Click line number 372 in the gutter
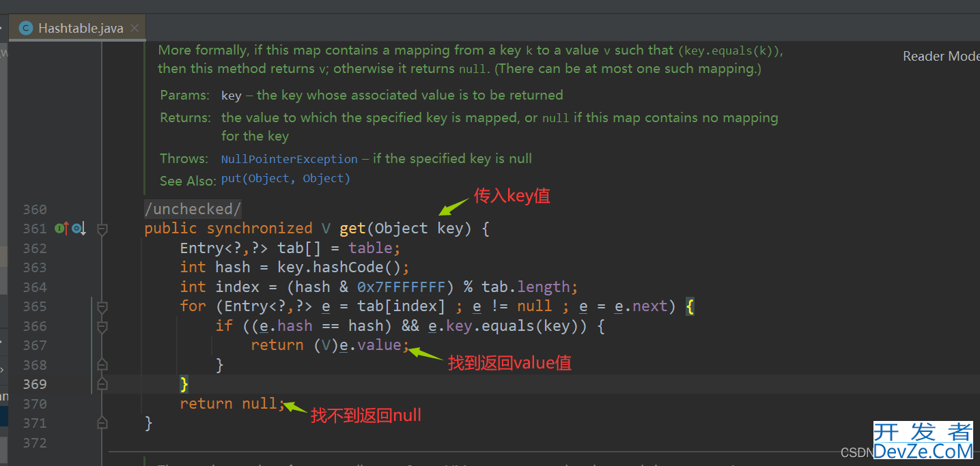 (35, 443)
